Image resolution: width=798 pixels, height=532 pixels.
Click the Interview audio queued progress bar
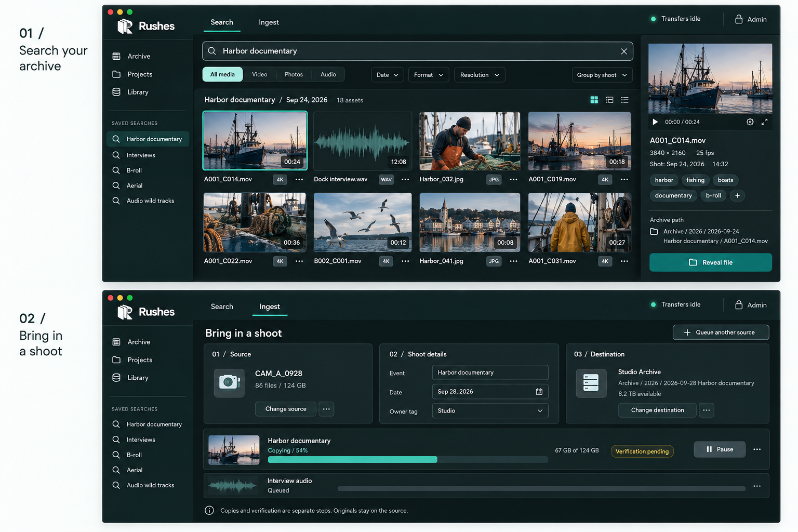(x=541, y=489)
